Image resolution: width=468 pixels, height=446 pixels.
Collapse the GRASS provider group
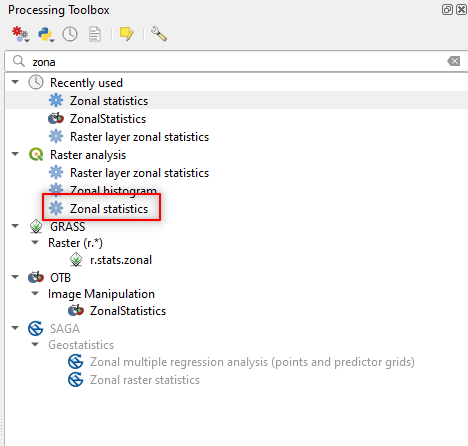coord(15,226)
